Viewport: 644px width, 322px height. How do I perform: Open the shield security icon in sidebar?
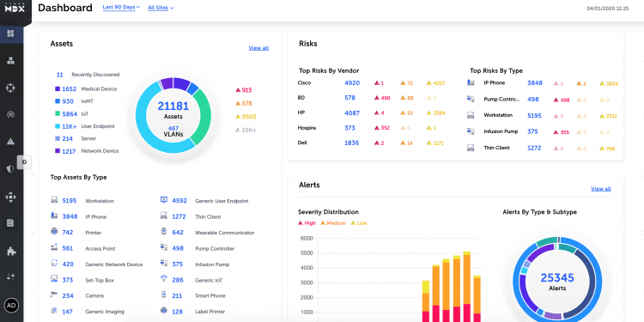(10, 169)
